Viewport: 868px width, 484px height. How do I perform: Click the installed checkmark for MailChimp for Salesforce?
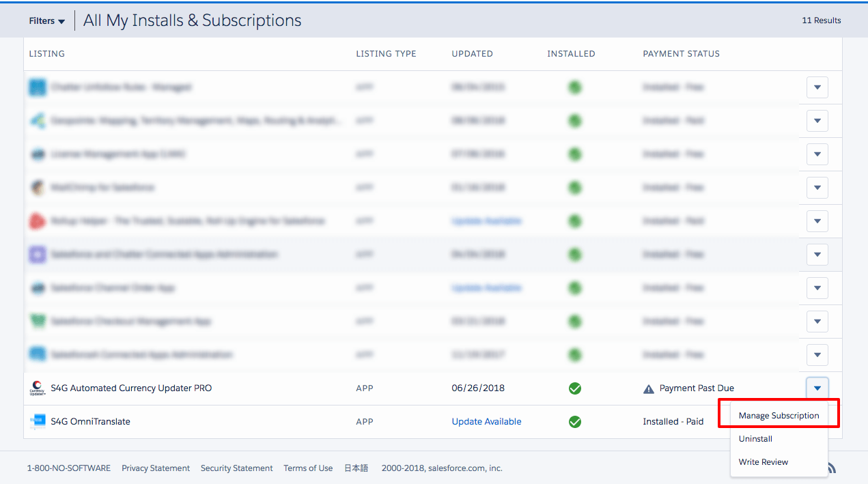pos(575,188)
